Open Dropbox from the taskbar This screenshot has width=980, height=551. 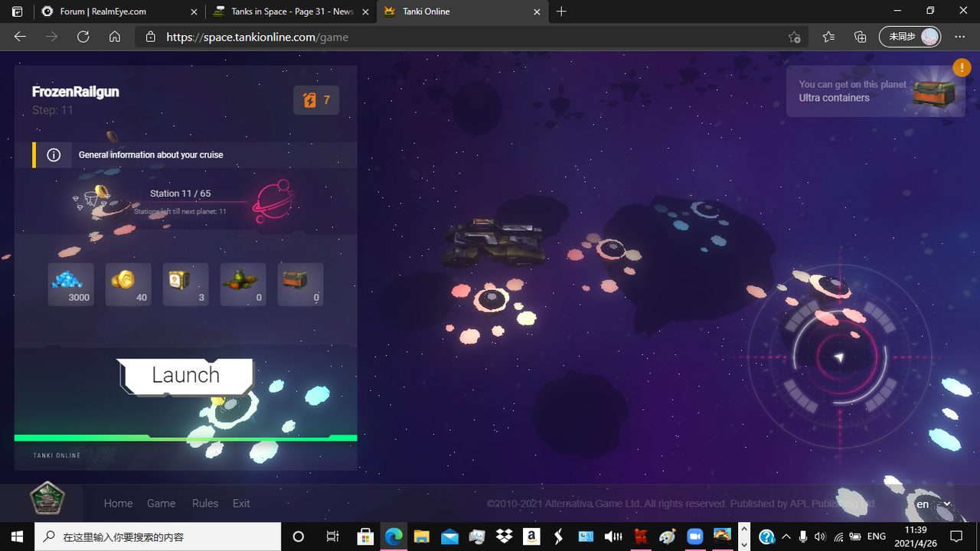tap(504, 536)
